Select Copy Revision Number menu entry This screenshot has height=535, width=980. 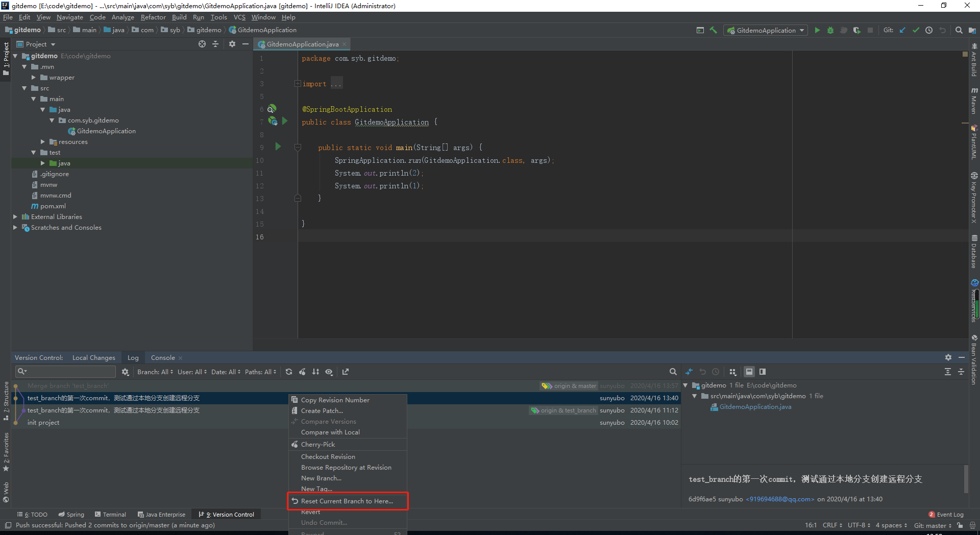(x=348, y=400)
